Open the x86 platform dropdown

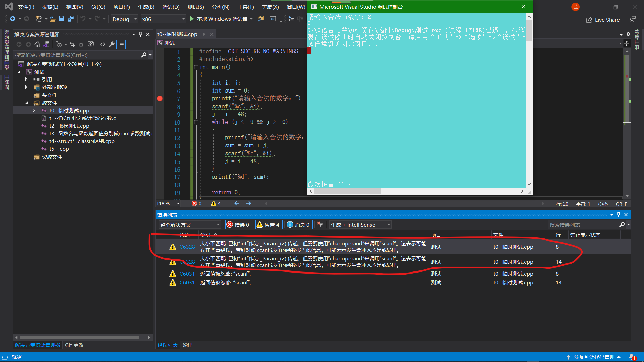163,19
